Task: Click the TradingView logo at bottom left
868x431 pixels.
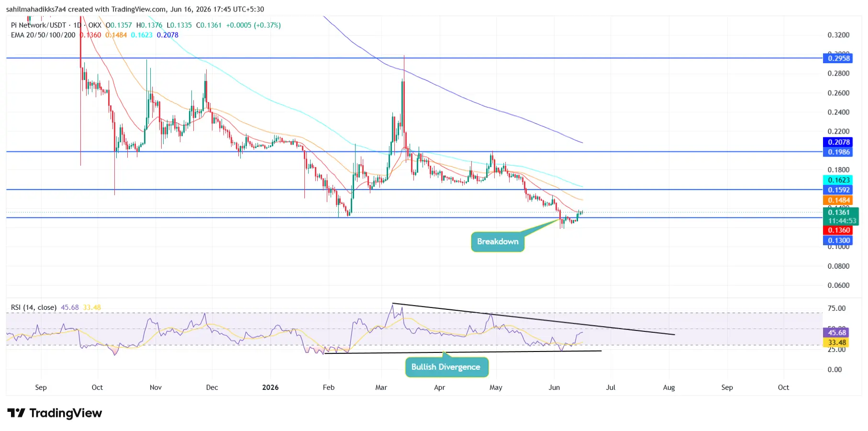Action: pyautogui.click(x=55, y=413)
